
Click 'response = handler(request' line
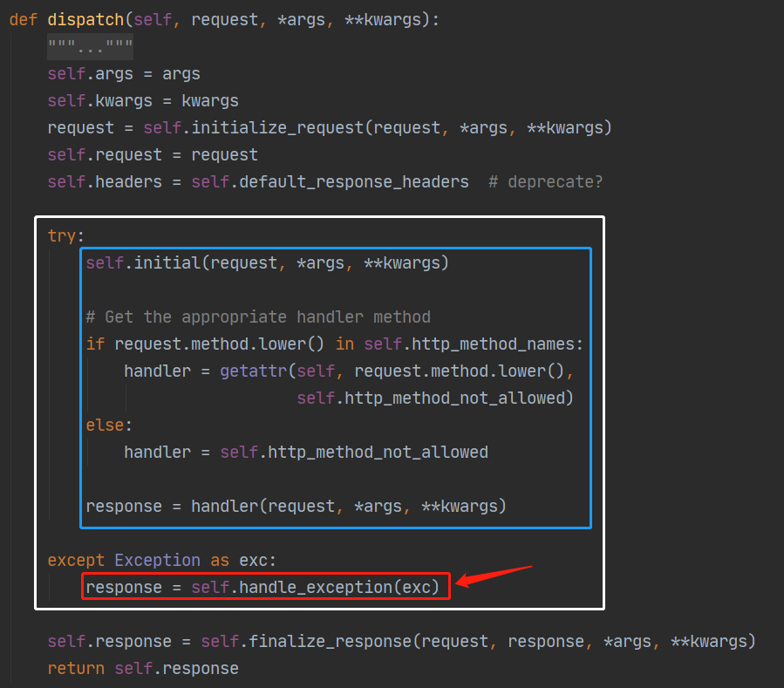coord(296,506)
